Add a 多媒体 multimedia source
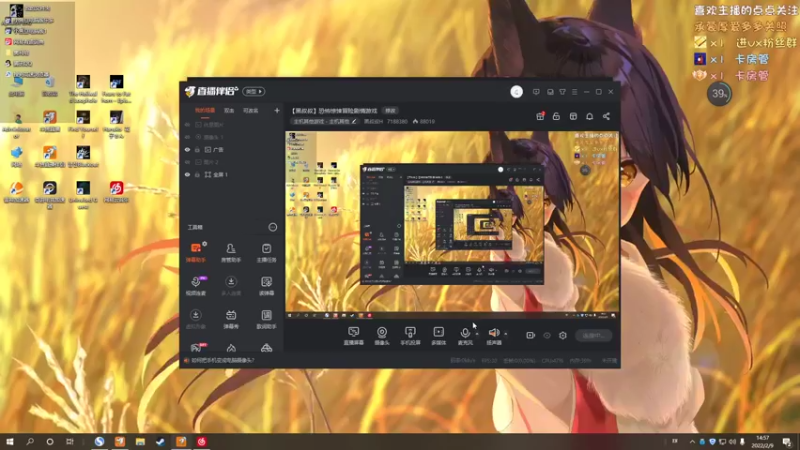 tap(438, 336)
